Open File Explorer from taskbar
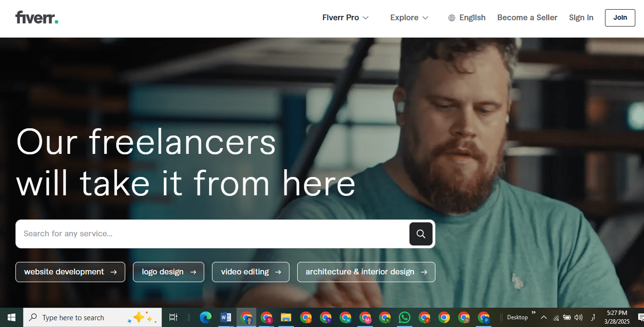Image resolution: width=644 pixels, height=327 pixels. click(x=286, y=317)
